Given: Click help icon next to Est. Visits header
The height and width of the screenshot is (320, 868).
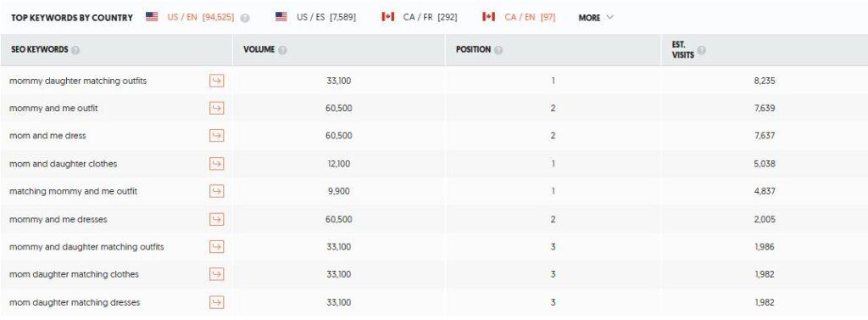Looking at the screenshot, I should (x=701, y=50).
